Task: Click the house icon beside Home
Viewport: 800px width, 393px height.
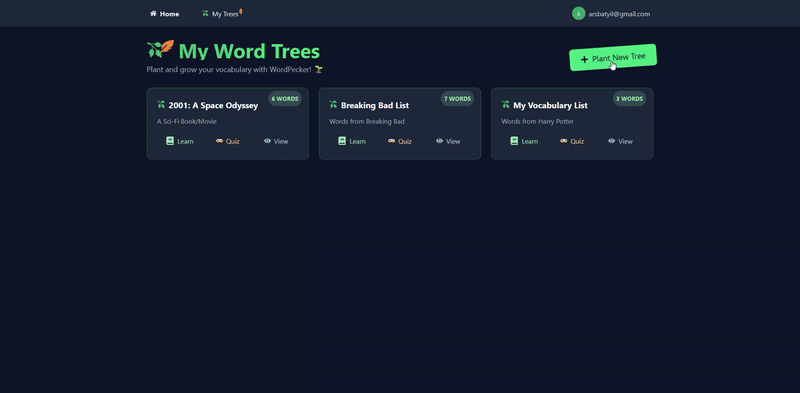Action: [x=153, y=14]
